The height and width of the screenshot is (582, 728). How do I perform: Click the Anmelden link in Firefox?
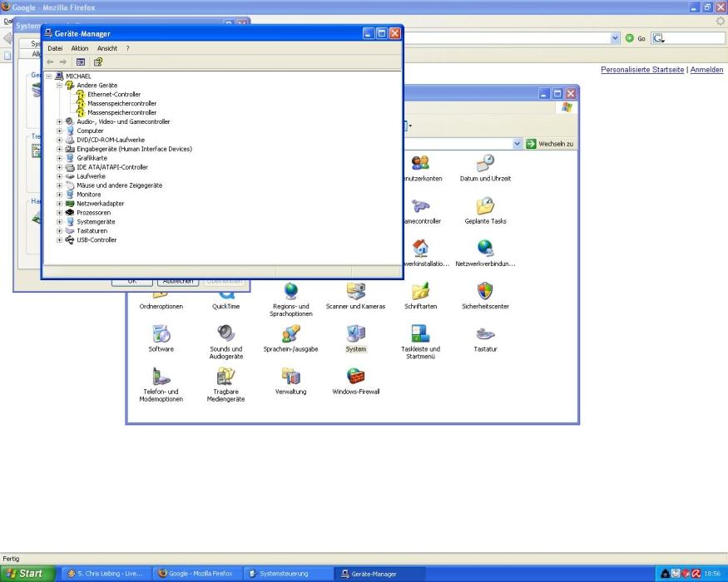coord(706,70)
